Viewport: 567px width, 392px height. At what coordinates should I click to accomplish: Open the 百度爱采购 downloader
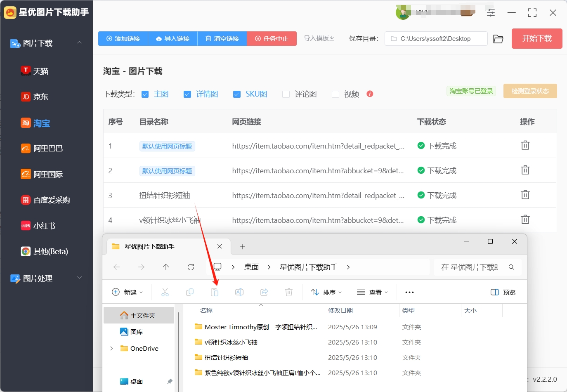click(45, 200)
